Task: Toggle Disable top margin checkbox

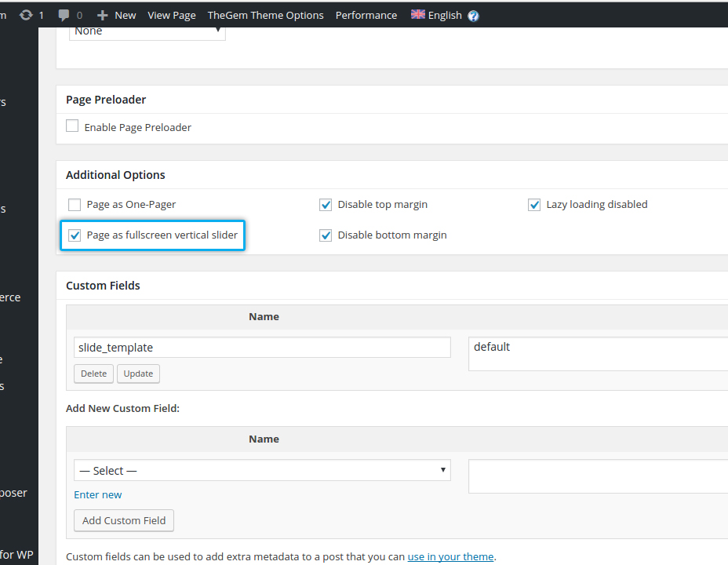Action: point(326,205)
